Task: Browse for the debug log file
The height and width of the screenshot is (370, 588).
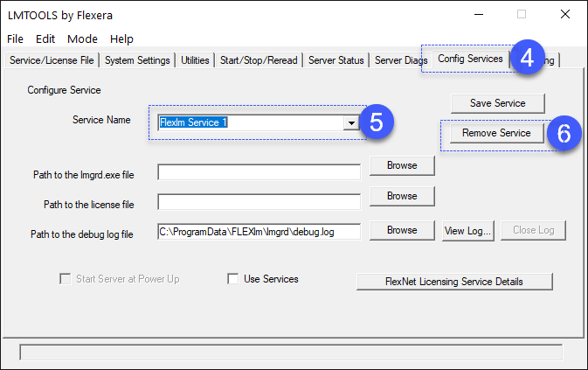Action: click(402, 230)
